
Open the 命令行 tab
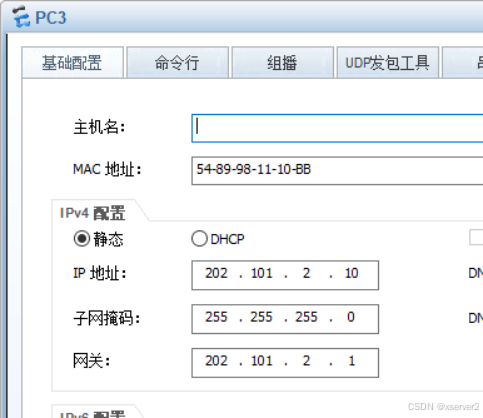pos(177,62)
